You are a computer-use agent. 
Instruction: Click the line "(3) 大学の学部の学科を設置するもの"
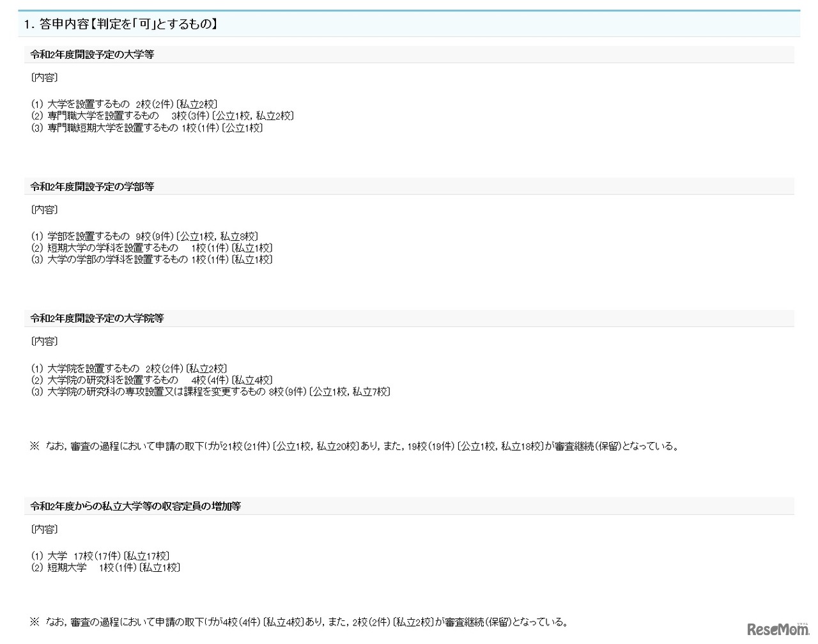(x=151, y=259)
